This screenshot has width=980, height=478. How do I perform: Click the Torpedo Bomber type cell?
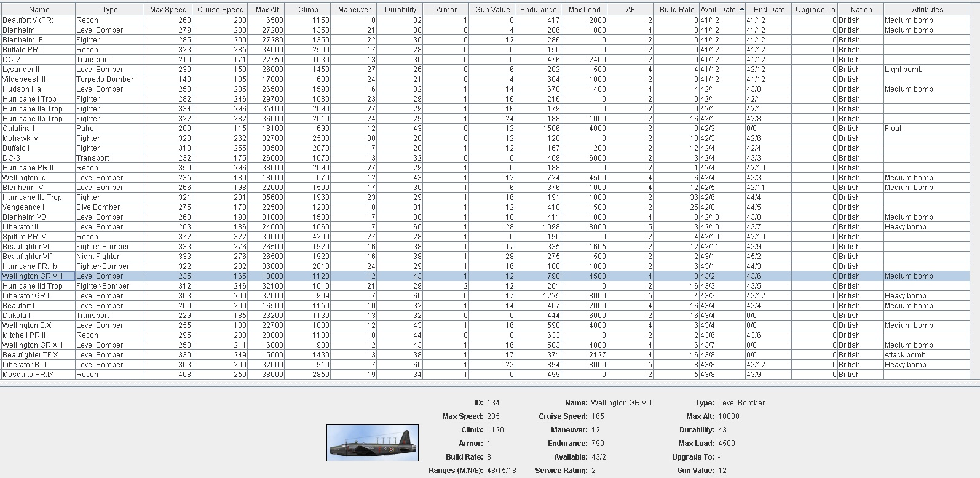click(109, 79)
